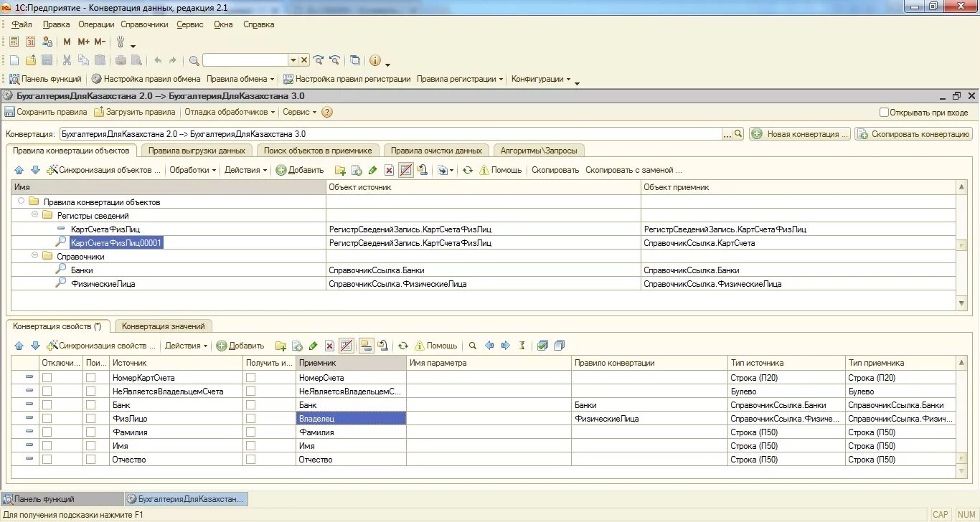Image resolution: width=980 pixels, height=522 pixels.
Task: Collapse 'Справочники' tree group
Action: click(34, 257)
